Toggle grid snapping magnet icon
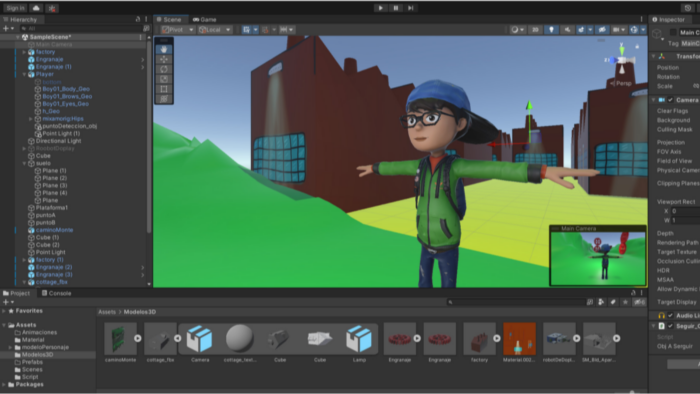 [x=265, y=30]
